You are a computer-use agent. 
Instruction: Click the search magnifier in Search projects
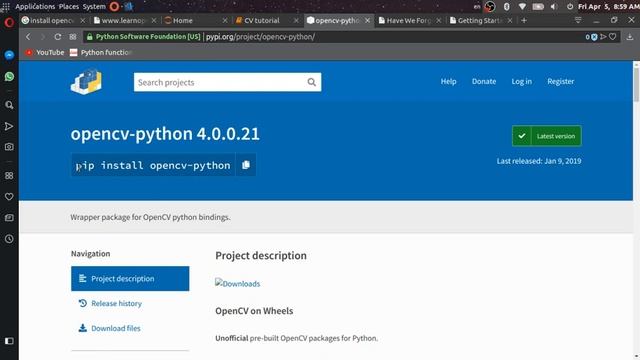tap(311, 82)
